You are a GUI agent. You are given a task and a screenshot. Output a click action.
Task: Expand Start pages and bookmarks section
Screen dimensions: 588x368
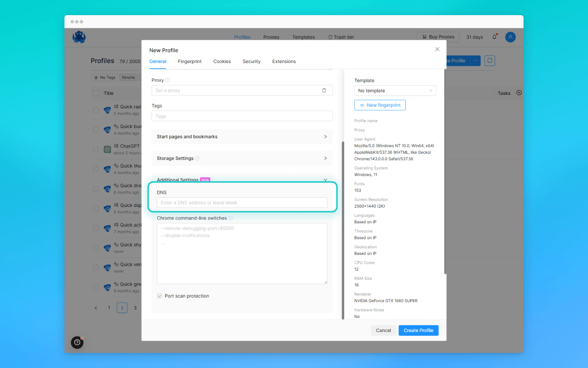pos(242,137)
